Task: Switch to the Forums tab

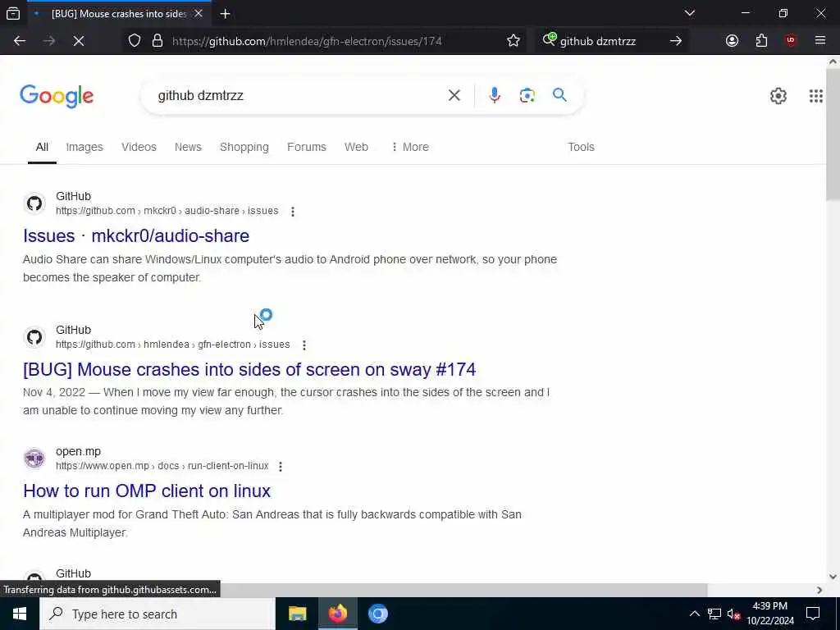Action: click(x=307, y=147)
